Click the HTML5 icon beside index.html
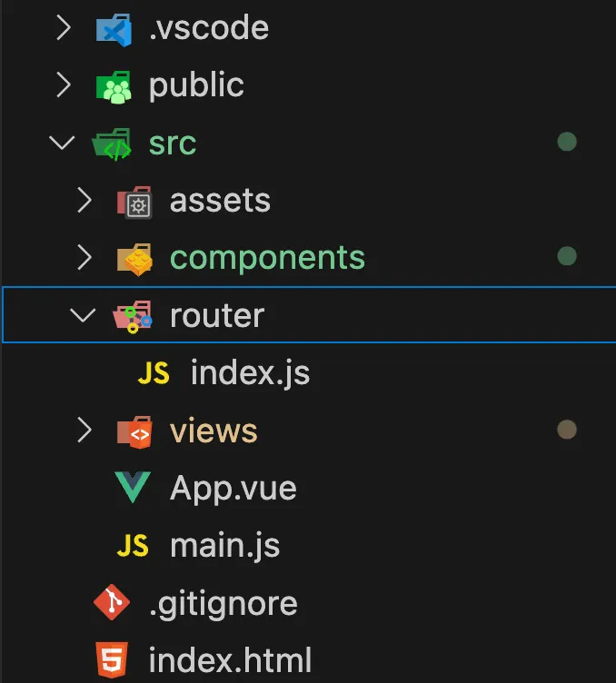Image resolution: width=616 pixels, height=683 pixels. 112,658
